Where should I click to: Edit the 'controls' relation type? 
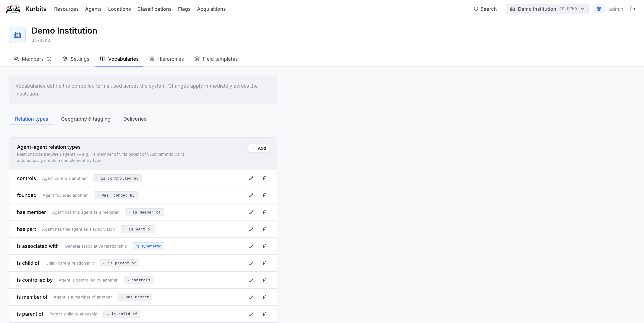251,178
